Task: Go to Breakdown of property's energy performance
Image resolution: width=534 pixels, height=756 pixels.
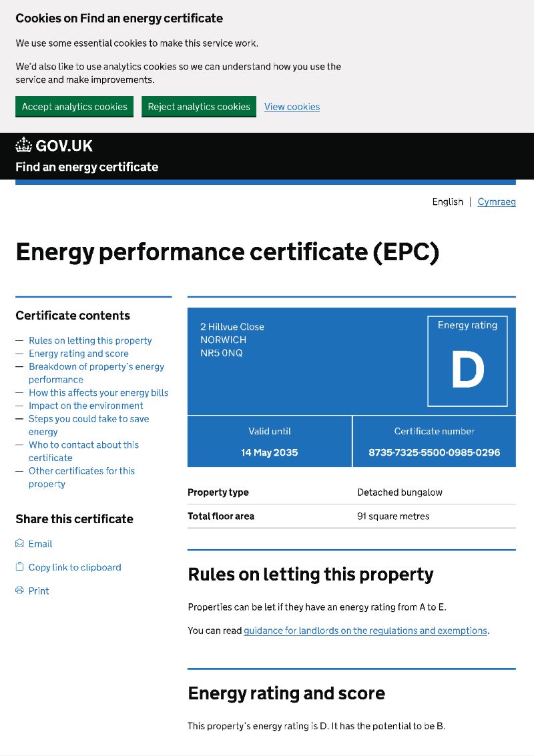Action: coord(96,366)
